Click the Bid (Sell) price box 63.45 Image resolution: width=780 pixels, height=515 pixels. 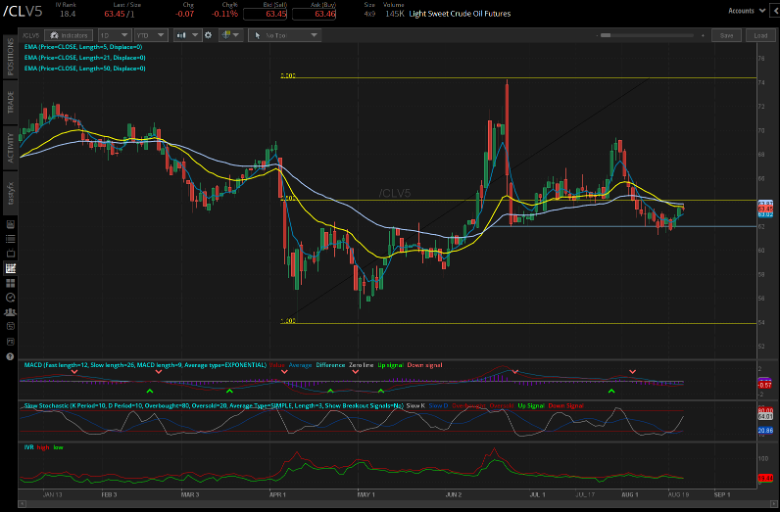tap(265, 14)
